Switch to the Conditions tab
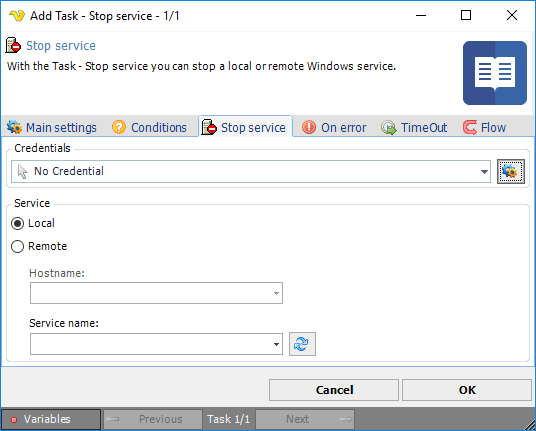The height and width of the screenshot is (431, 536). (149, 127)
